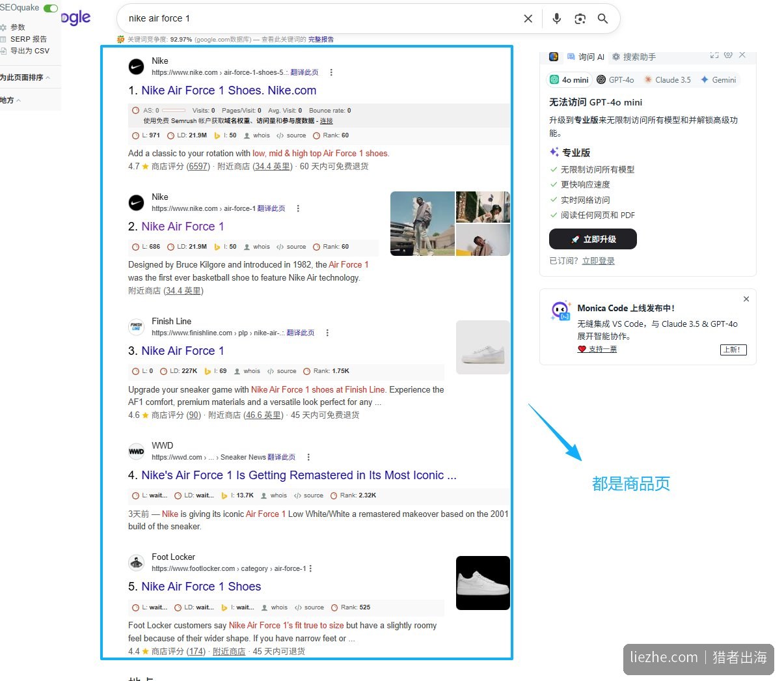Open result 2 Nike Air Force 1 title
The image size is (784, 681).
pyautogui.click(x=183, y=227)
